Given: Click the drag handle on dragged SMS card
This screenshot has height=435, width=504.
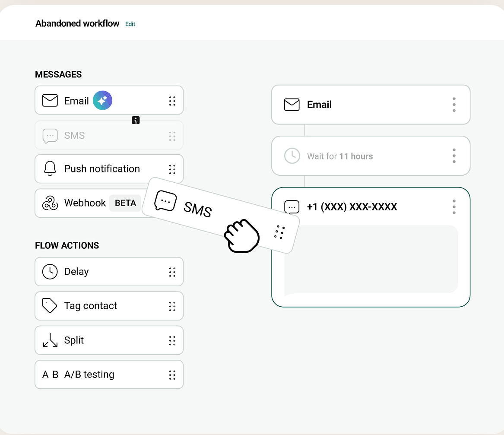Looking at the screenshot, I should (x=279, y=232).
